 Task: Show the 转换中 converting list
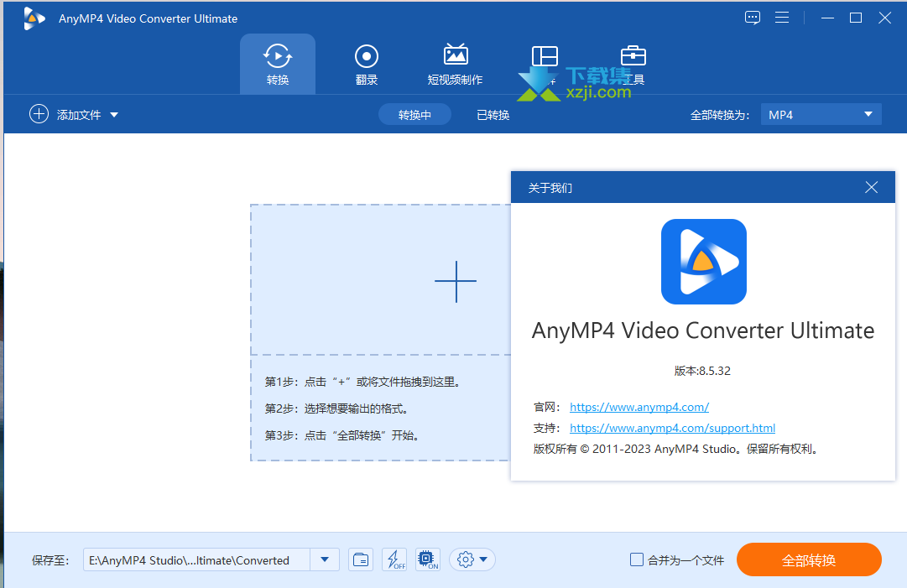click(414, 114)
